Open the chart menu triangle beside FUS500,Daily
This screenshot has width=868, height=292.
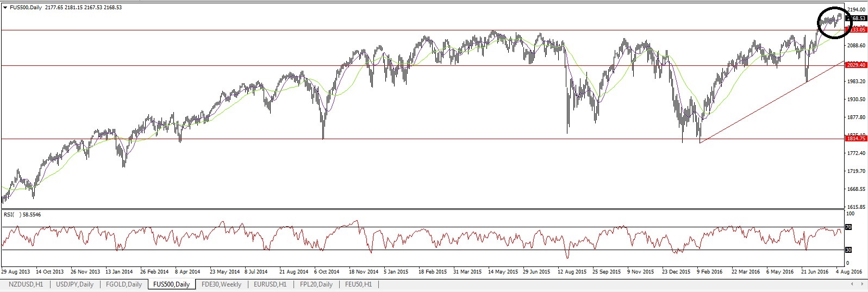coord(5,8)
